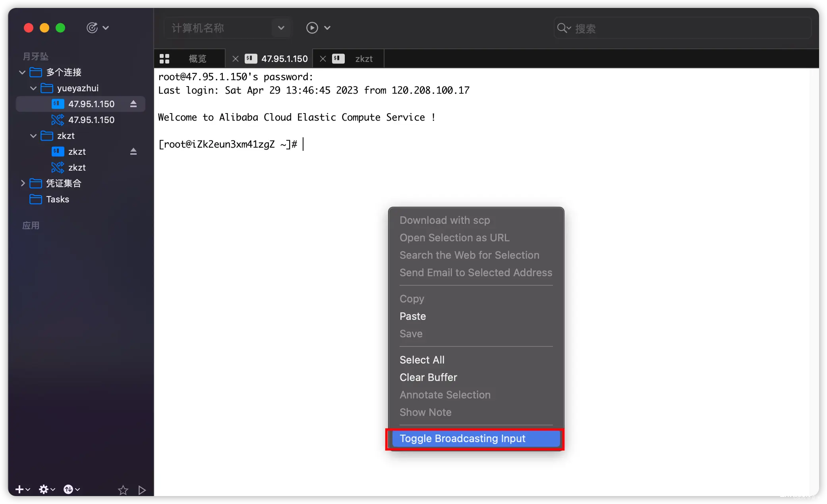Open the 47.95.1.150 SSH tab
Image resolution: width=827 pixels, height=504 pixels.
click(284, 58)
